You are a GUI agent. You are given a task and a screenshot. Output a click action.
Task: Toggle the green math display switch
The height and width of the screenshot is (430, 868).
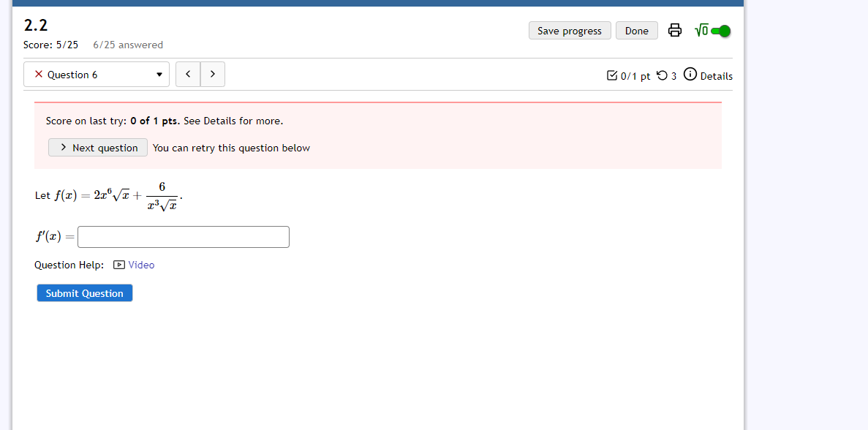pos(721,31)
